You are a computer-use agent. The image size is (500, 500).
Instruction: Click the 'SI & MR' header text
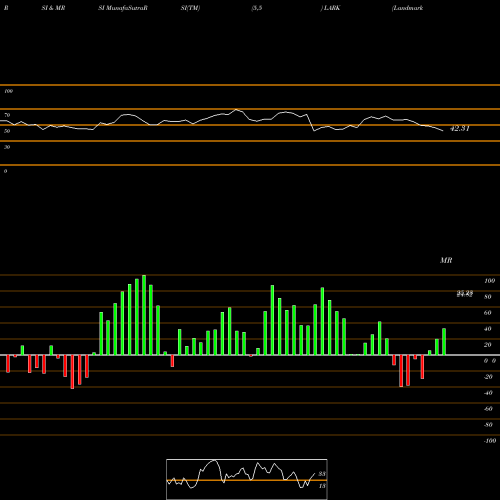pos(53,8)
